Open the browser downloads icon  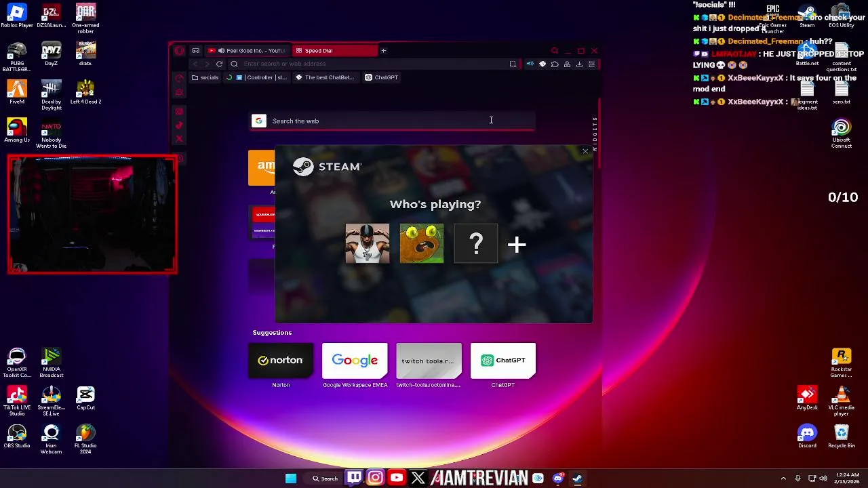click(x=579, y=64)
